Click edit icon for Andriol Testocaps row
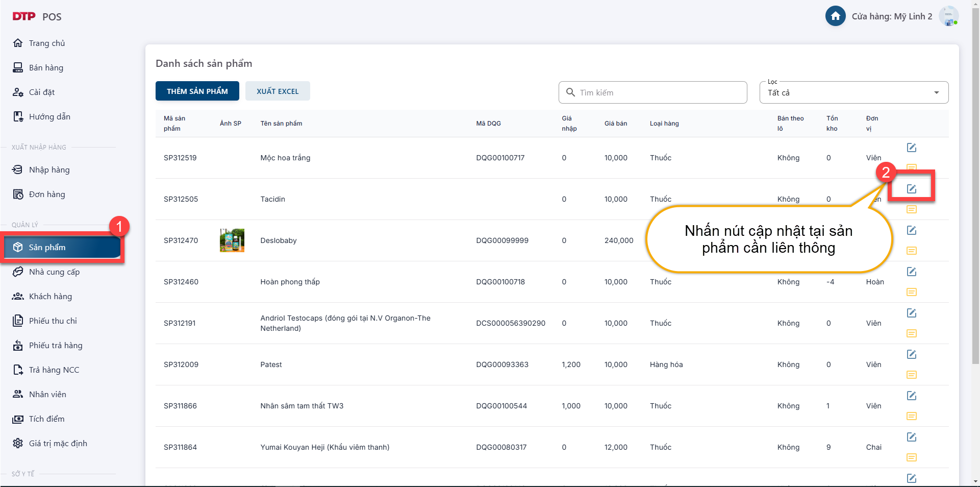This screenshot has height=487, width=980. (x=911, y=313)
